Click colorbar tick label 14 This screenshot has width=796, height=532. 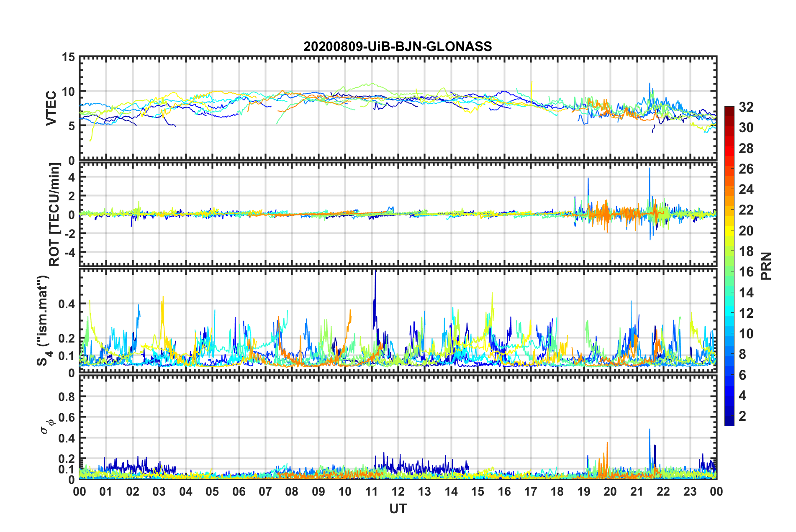click(746, 292)
